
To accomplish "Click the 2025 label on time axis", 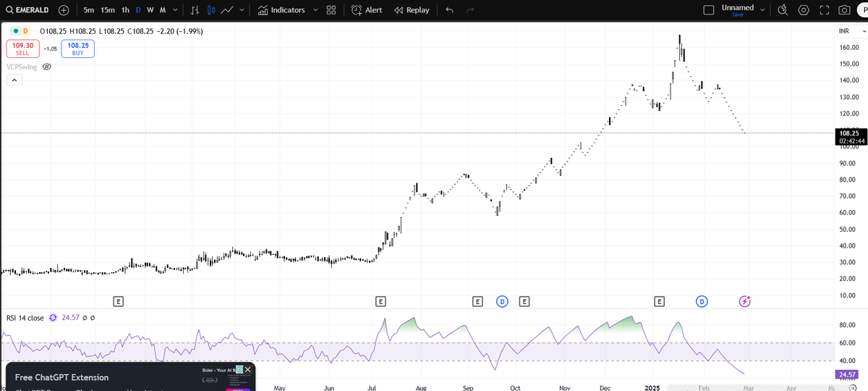I will click(652, 387).
